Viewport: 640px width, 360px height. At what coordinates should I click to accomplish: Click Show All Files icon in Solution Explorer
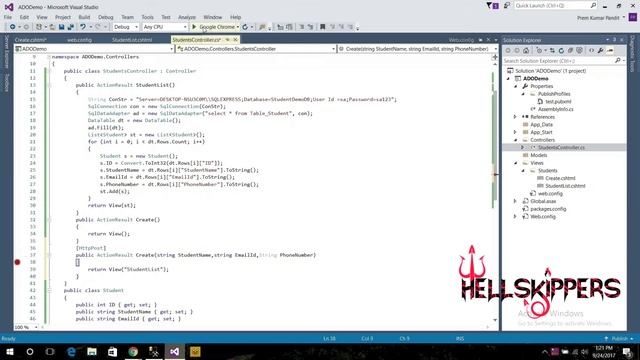pyautogui.click(x=579, y=51)
